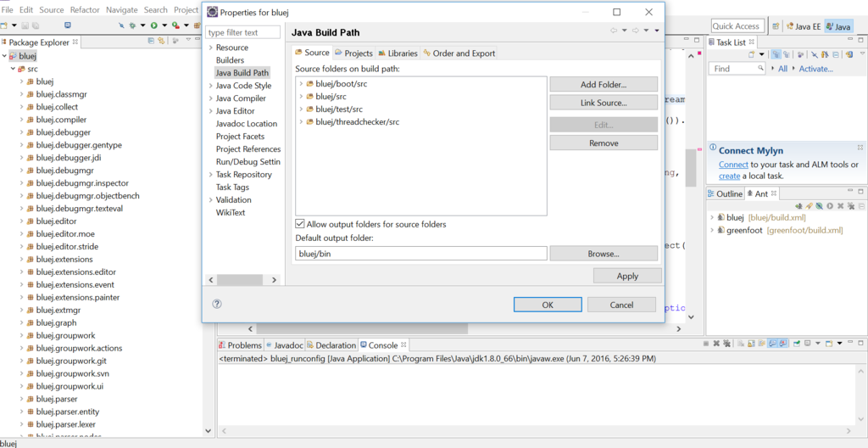
Task: Click the Add Buildfiles icon in Ant view
Action: point(798,206)
